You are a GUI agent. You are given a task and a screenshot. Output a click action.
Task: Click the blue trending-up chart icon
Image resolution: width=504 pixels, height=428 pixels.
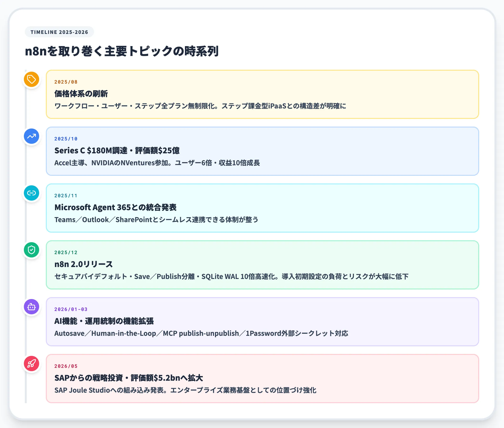(31, 136)
